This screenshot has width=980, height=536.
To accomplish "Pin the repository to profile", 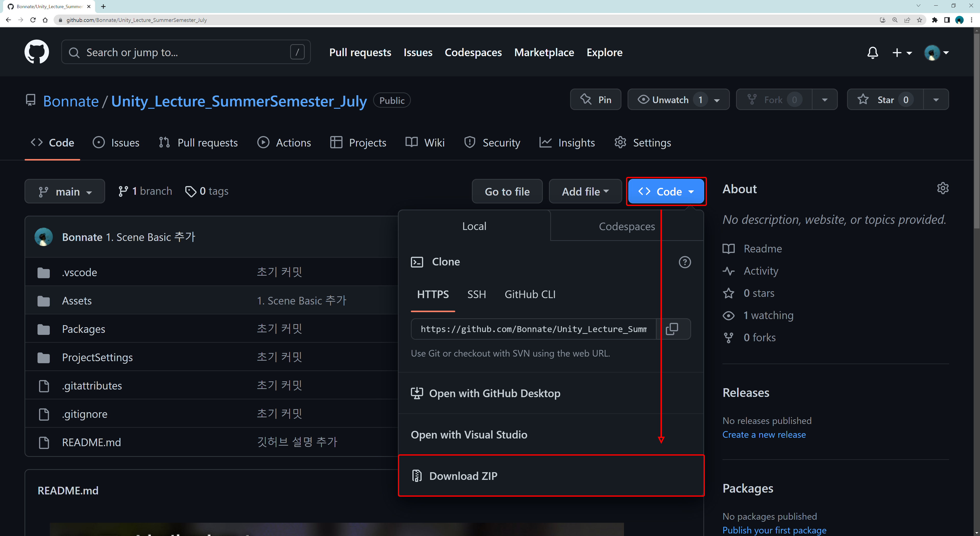I will tap(595, 100).
